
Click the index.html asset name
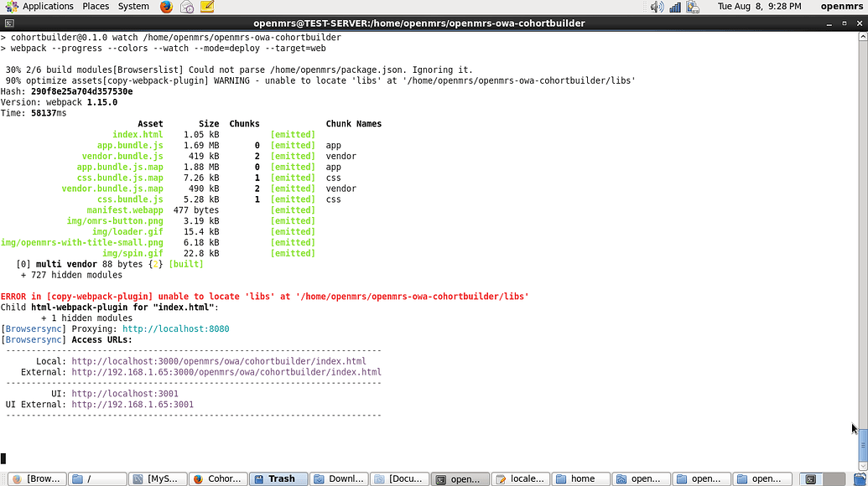tap(138, 134)
